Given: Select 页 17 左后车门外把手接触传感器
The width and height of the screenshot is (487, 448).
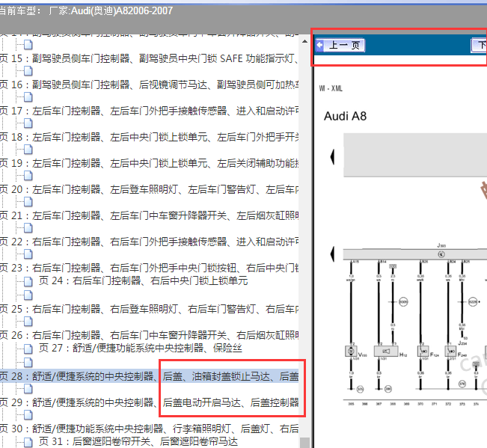Looking at the screenshot, I should click(149, 111).
